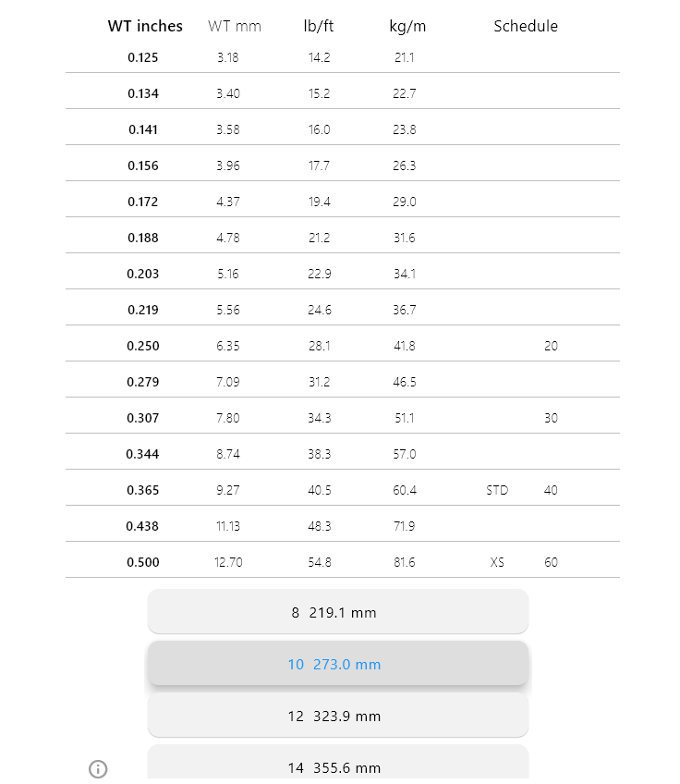Click the WT inches column header
The height and width of the screenshot is (784, 680).
coord(145,26)
